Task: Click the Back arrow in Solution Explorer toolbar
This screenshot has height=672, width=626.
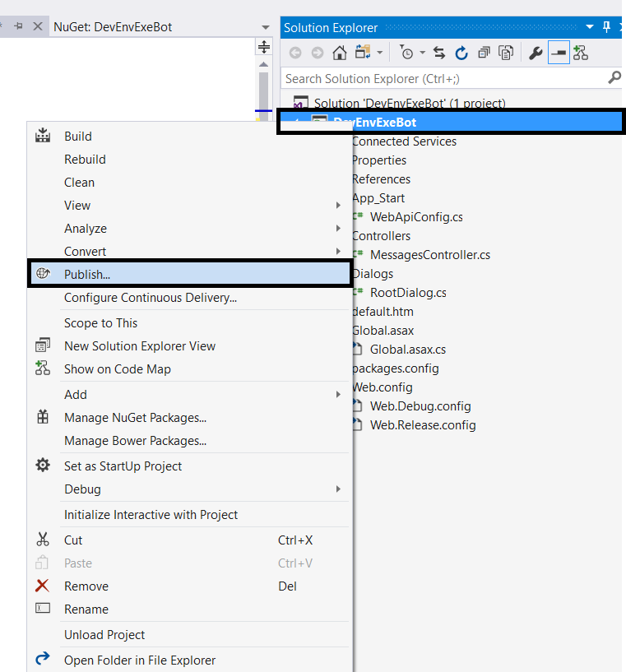Action: [295, 53]
